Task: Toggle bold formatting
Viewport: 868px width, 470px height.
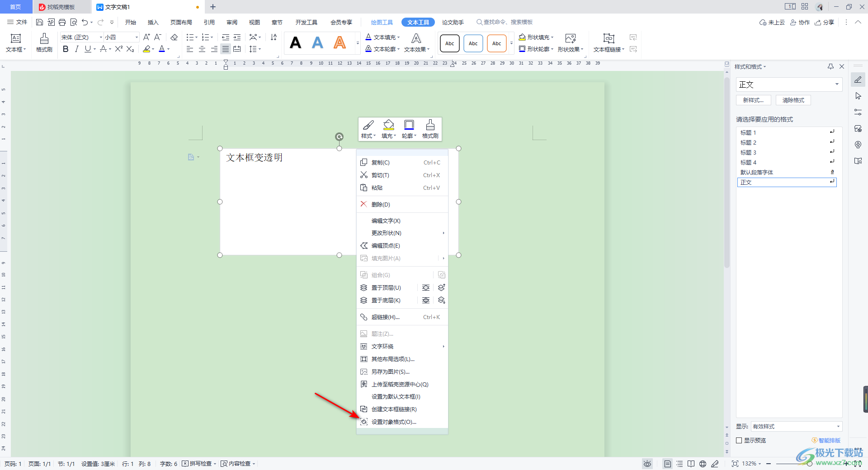Action: click(65, 49)
